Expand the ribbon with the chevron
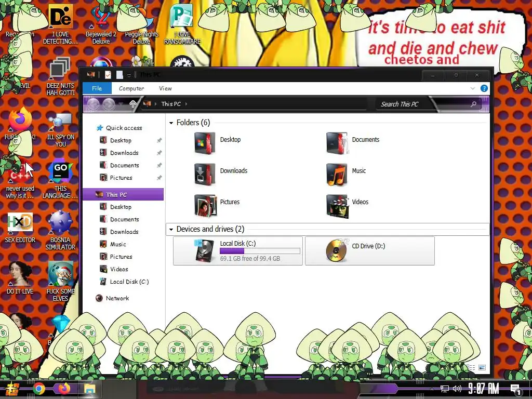This screenshot has width=532, height=399. coord(473,88)
